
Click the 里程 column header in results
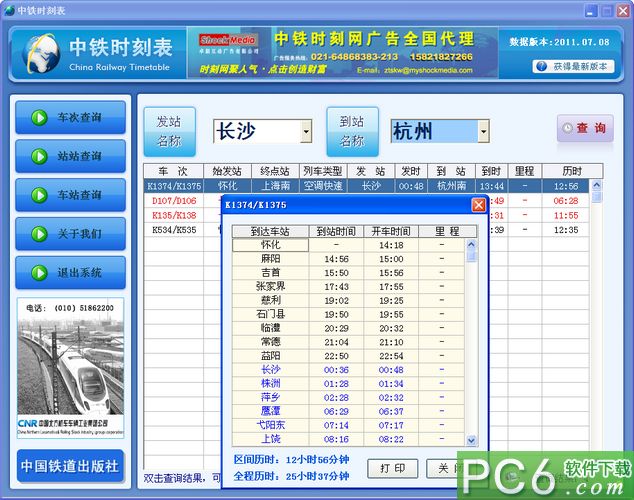[x=525, y=171]
